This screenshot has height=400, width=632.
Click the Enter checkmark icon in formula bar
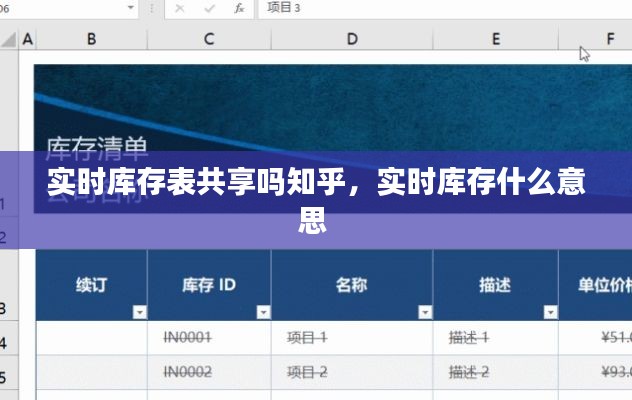tap(208, 8)
